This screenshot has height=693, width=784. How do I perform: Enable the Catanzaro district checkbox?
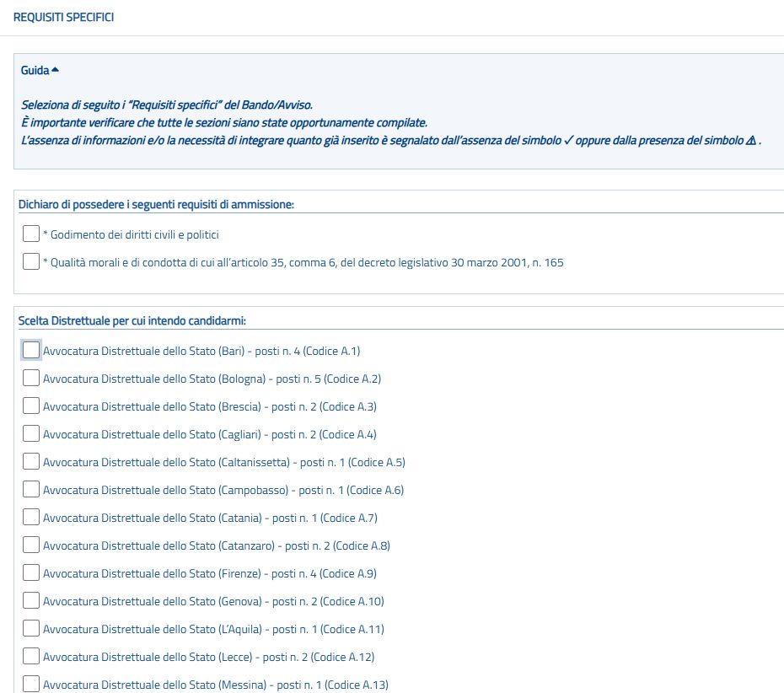click(31, 545)
